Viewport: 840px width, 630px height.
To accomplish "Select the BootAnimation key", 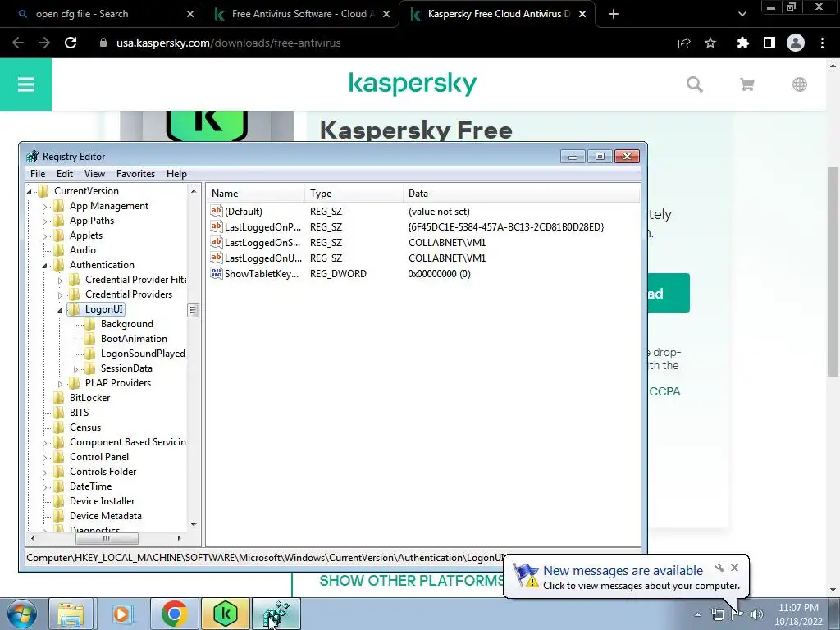I will tap(134, 339).
